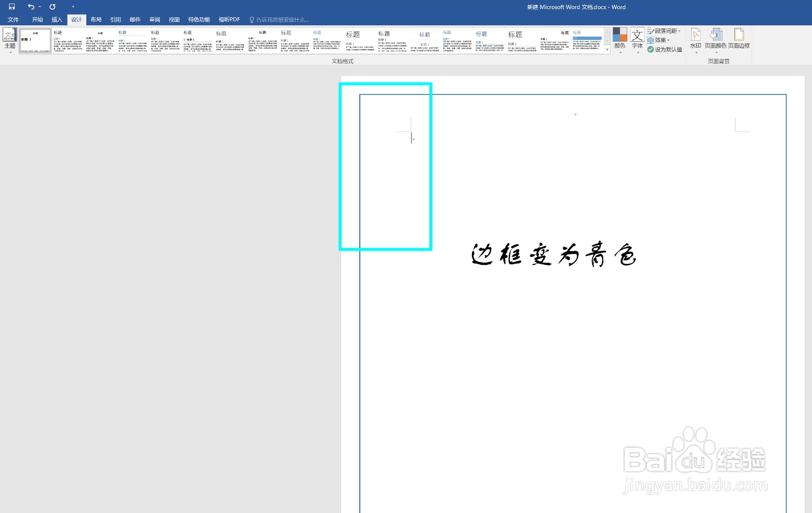The height and width of the screenshot is (513, 812).
Task: Click the 告诉我您想要做什么 Tell Me field
Action: 279,19
